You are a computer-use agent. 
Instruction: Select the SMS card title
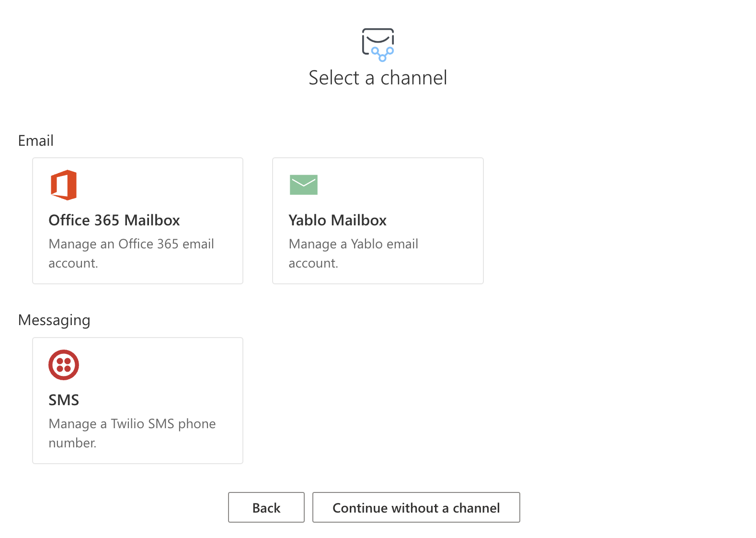(x=64, y=400)
